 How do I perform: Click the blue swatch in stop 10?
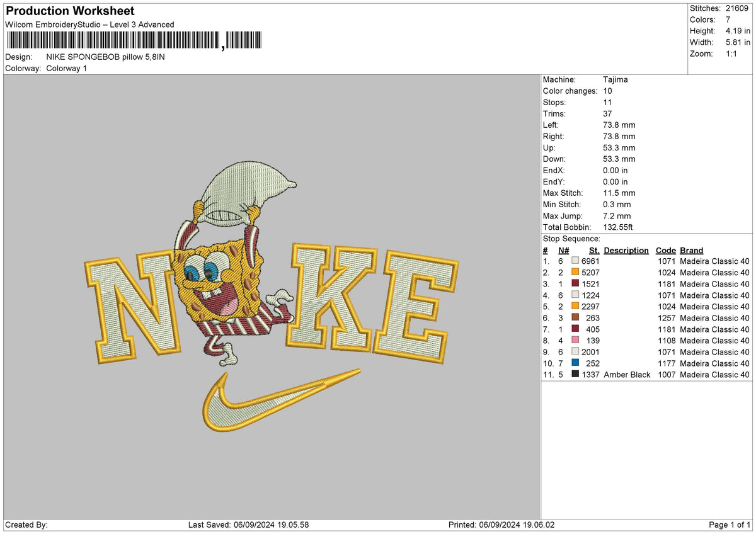(575, 363)
